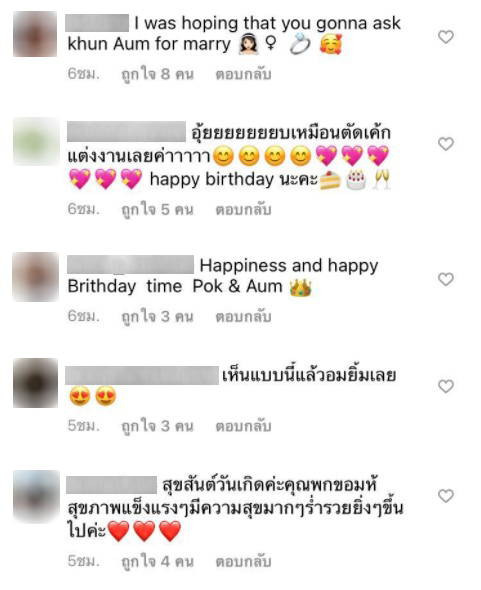View the 5 likes on second comment

point(157,210)
